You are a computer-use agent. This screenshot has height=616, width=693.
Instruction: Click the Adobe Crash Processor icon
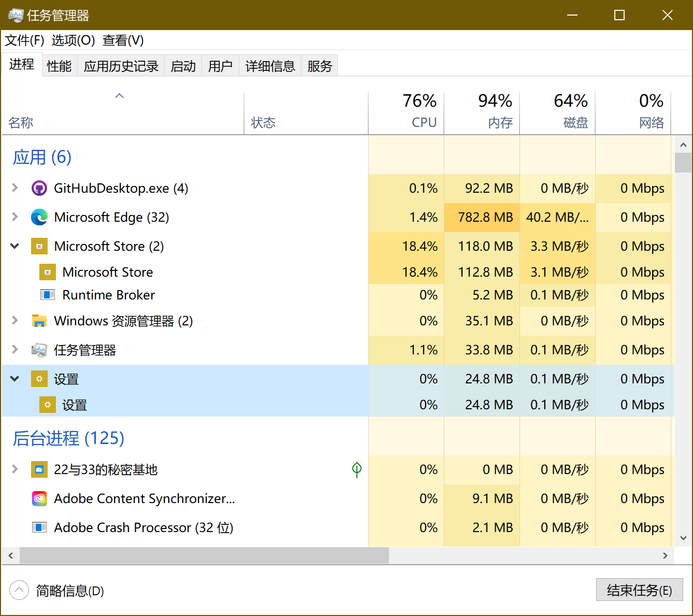click(x=39, y=527)
